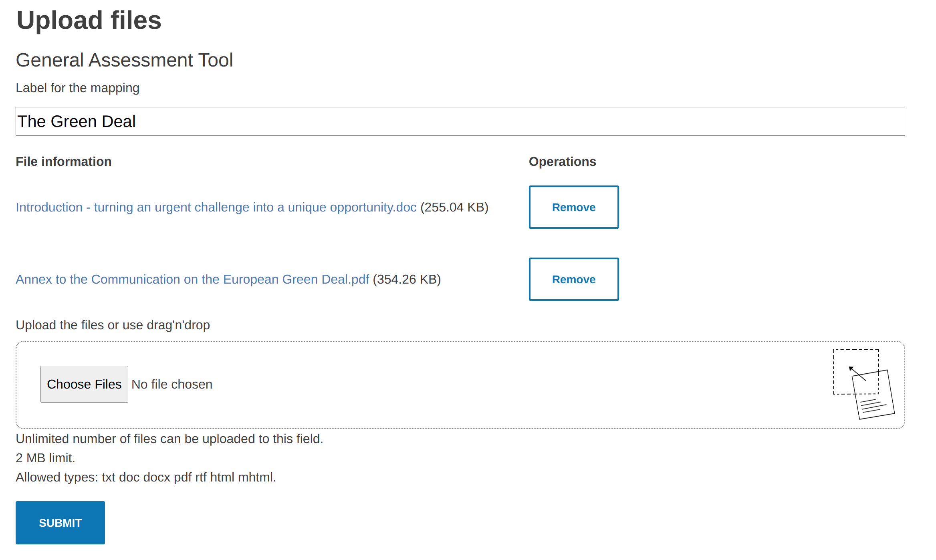Click the 'Label for the mapping' label
Screen dimensions: 936x560
(x=77, y=88)
